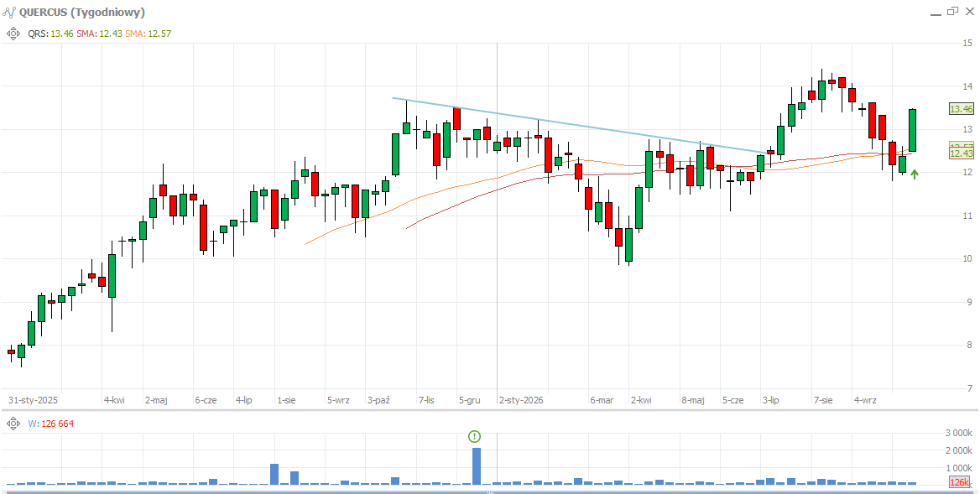Viewport: 980px width, 494px height.
Task: Close the QUERCUS chart window
Action: click(x=969, y=11)
